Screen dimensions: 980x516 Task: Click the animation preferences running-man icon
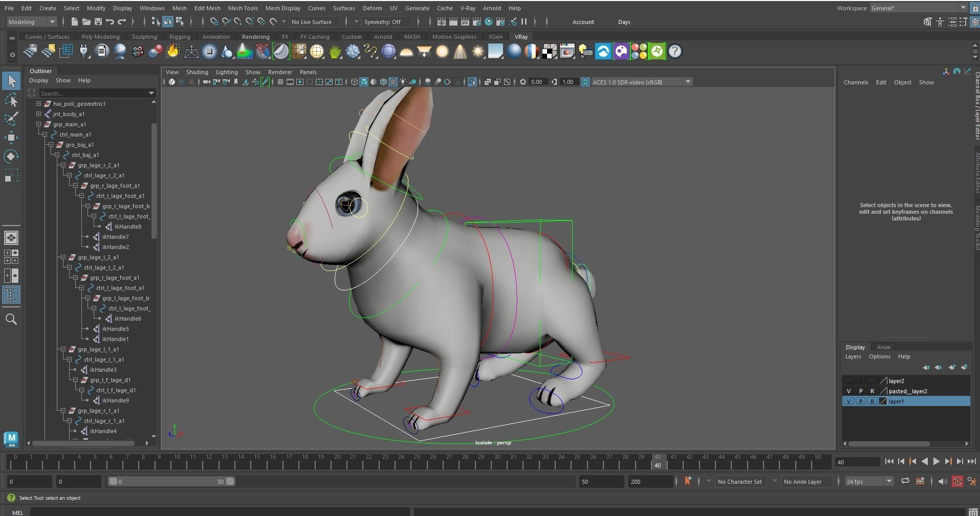(972, 481)
